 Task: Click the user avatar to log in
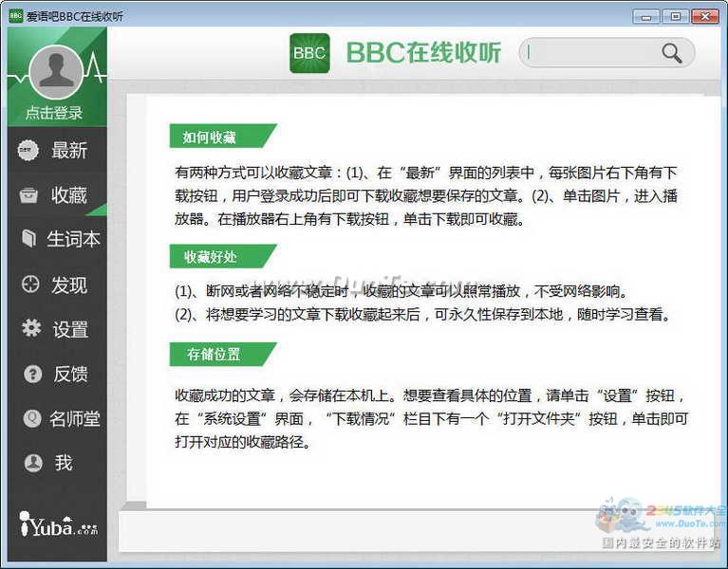(x=56, y=72)
